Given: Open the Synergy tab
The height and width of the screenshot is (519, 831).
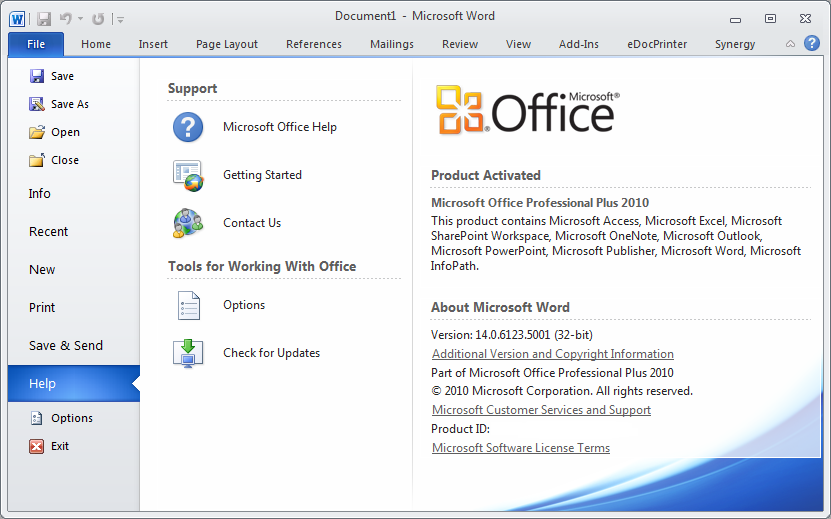Looking at the screenshot, I should click(x=735, y=44).
